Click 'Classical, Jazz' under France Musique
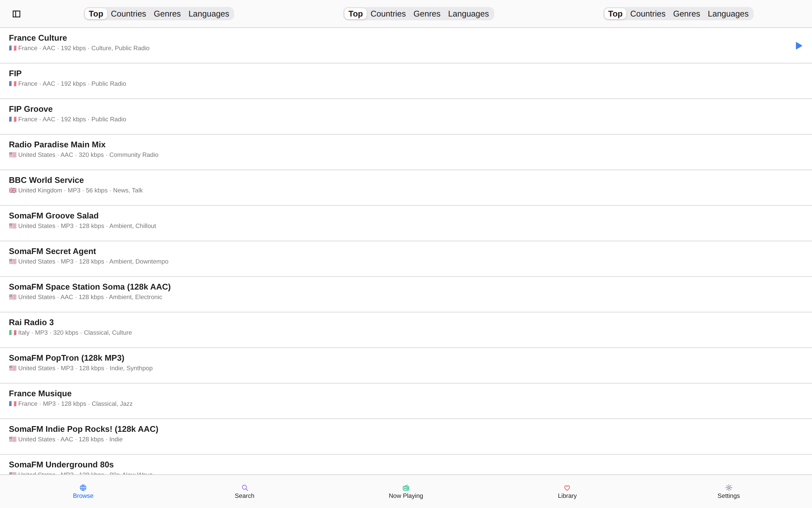This screenshot has height=508, width=812. [x=112, y=404]
